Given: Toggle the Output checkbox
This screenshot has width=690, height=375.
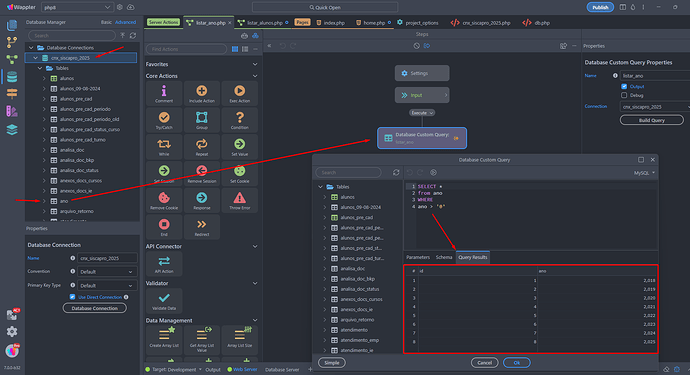Looking at the screenshot, I should [x=624, y=86].
